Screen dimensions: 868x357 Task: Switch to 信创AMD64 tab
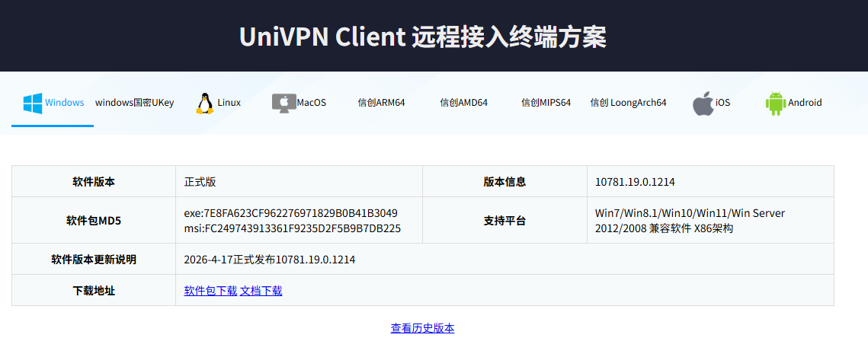pos(464,103)
